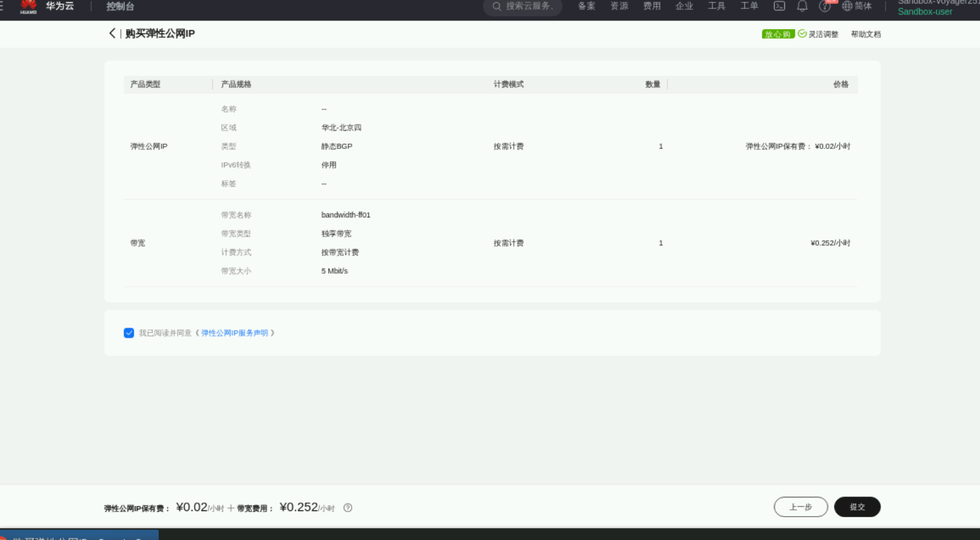Click the browser window taskbar button

pyautogui.click(x=79, y=535)
